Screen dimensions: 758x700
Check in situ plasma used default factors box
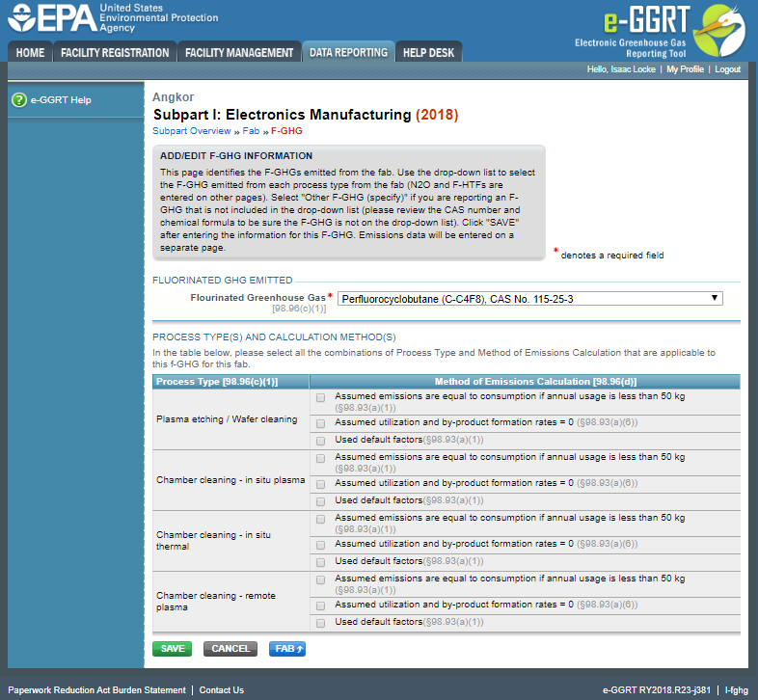(x=320, y=502)
